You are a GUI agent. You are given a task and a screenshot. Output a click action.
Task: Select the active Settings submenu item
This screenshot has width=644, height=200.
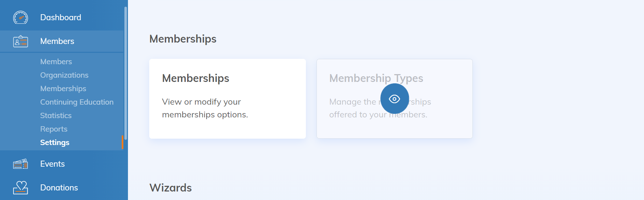[x=55, y=143]
